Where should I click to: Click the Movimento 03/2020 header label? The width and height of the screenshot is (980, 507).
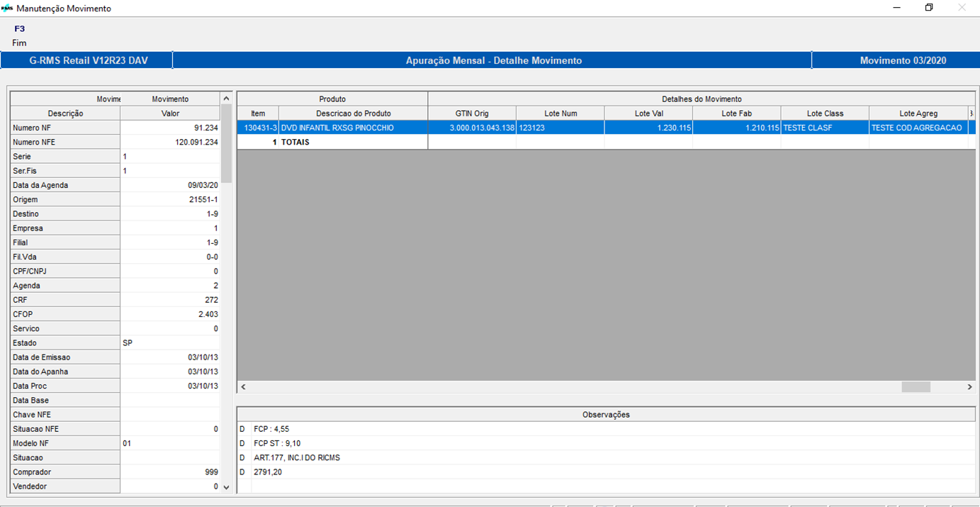coord(903,60)
